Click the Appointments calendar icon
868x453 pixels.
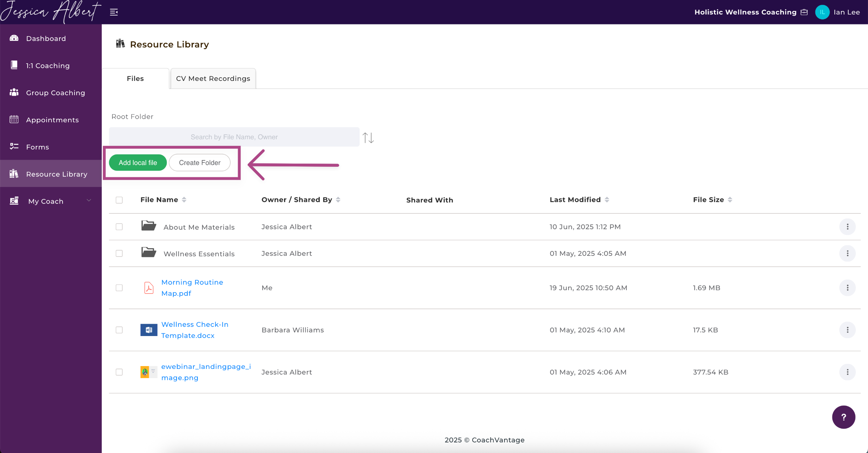coord(14,119)
